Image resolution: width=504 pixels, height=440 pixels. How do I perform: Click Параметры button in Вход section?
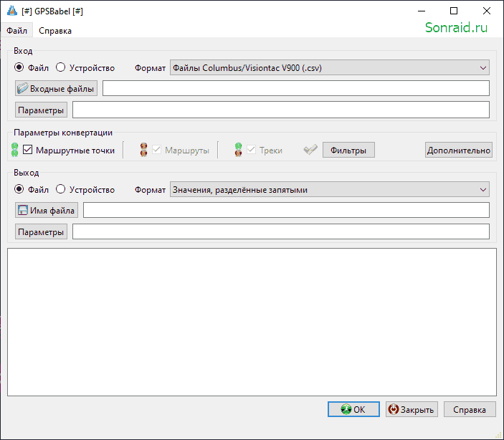41,110
